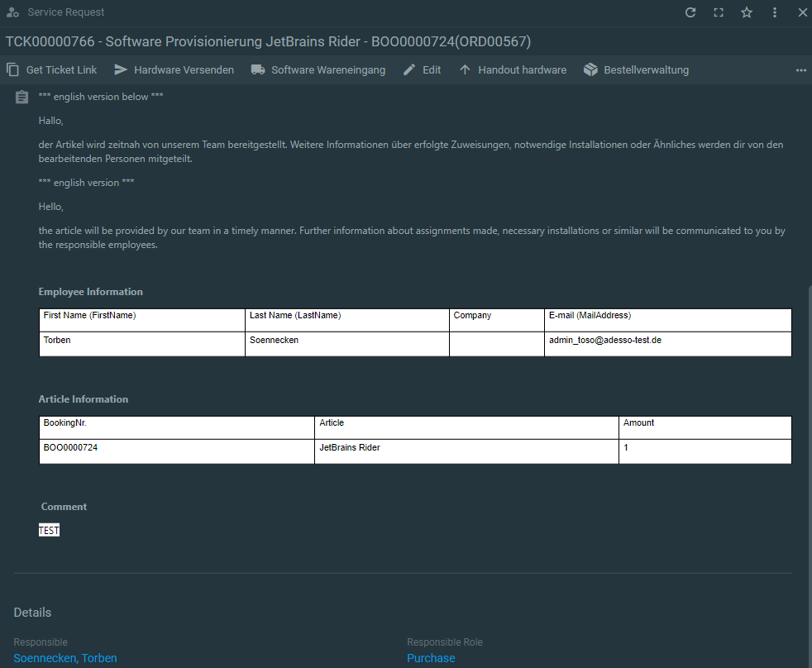Close the Service Request panel
Viewport: 812px width, 668px height.
(803, 12)
